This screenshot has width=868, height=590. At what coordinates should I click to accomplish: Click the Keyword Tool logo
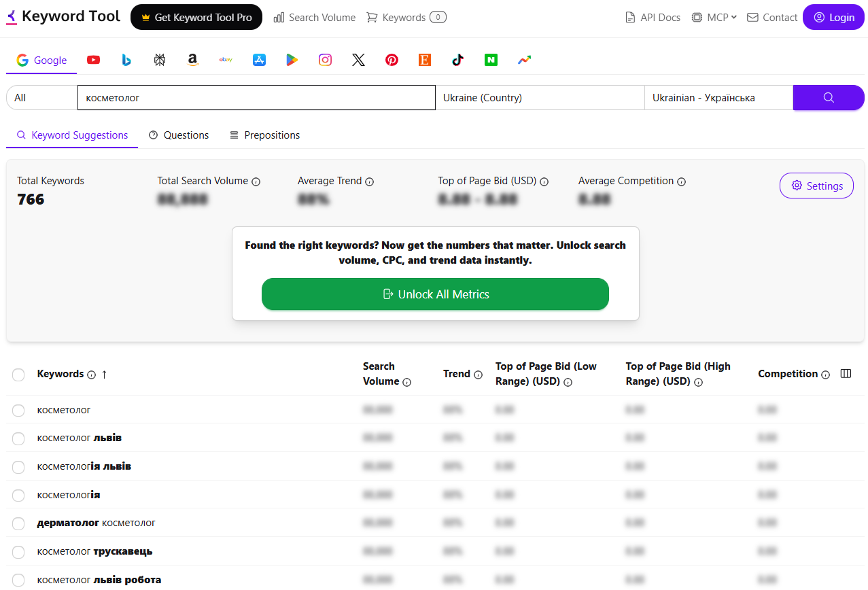click(x=63, y=16)
